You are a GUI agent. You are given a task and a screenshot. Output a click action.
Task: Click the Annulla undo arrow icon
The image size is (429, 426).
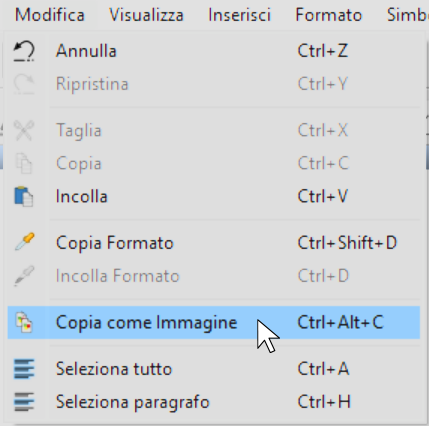[24, 51]
